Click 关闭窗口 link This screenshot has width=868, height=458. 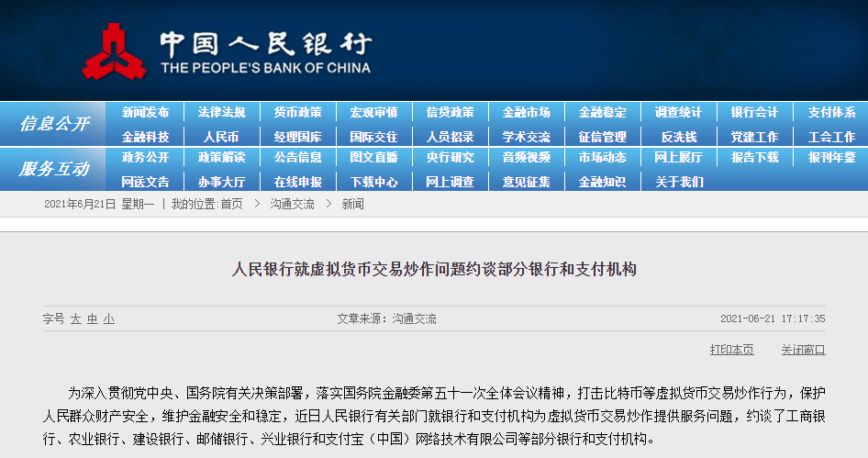point(803,350)
